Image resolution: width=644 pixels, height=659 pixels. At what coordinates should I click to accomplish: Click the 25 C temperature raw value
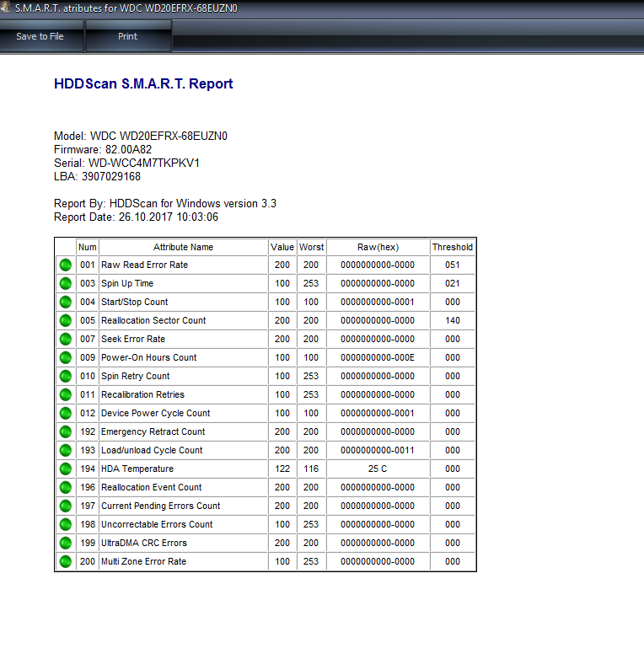pyautogui.click(x=378, y=469)
